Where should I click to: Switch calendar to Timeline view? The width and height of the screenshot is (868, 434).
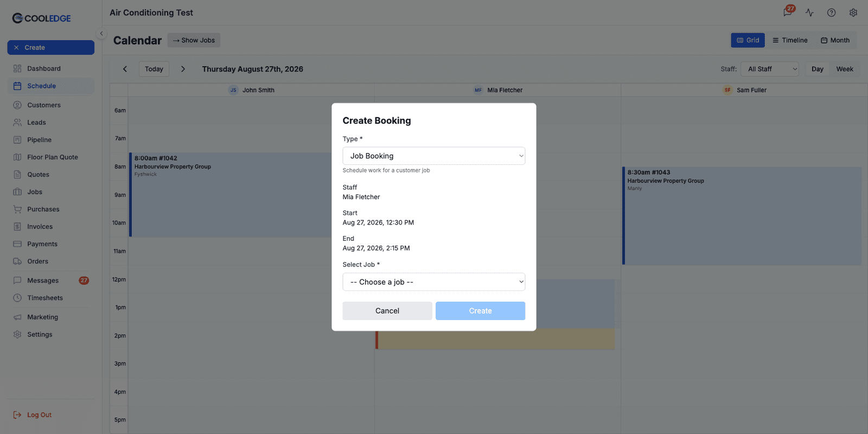pos(790,40)
